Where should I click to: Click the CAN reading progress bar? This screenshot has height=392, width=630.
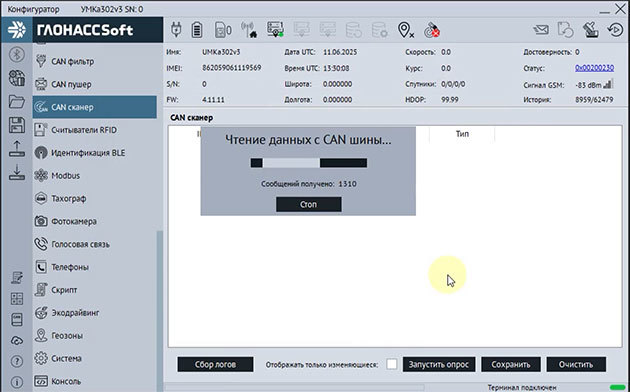pos(309,163)
